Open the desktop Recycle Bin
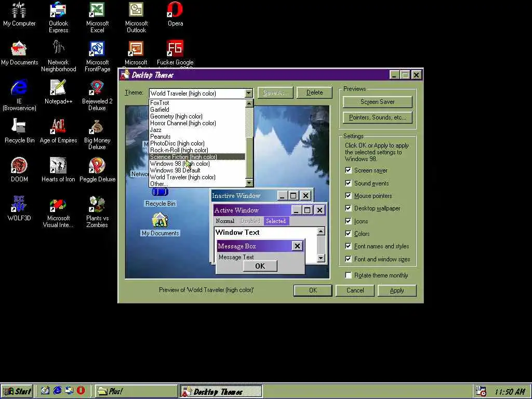The width and height of the screenshot is (532, 399). point(19,131)
